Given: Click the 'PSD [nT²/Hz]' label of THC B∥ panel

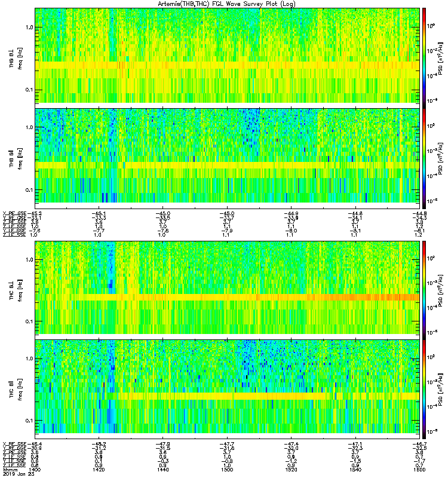Looking at the screenshot, I should (441, 390).
